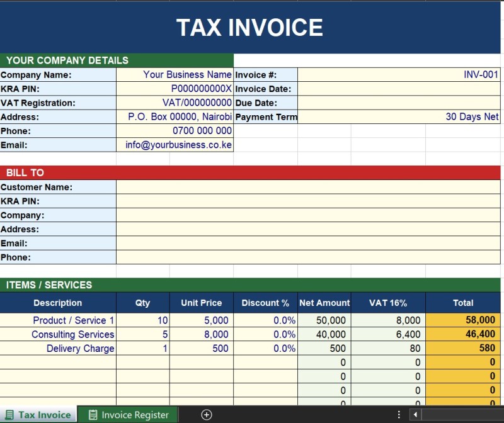This screenshot has height=423, width=504.
Task: Click the VAT 16% column header
Action: click(x=388, y=303)
